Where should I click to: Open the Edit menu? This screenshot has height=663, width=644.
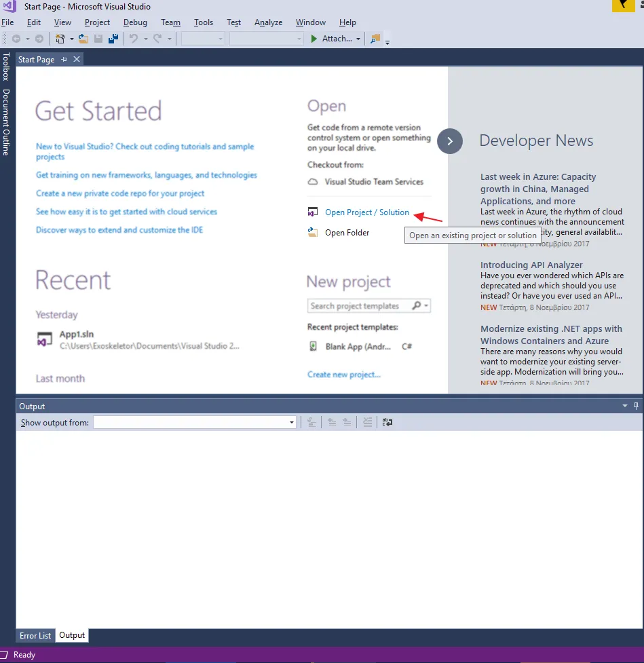click(x=33, y=22)
